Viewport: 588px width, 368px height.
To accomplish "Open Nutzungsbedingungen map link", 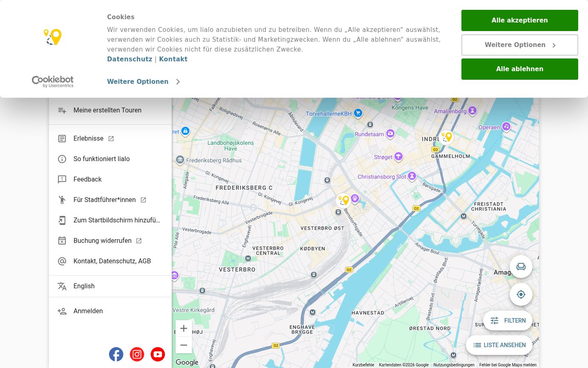I will click(x=454, y=365).
